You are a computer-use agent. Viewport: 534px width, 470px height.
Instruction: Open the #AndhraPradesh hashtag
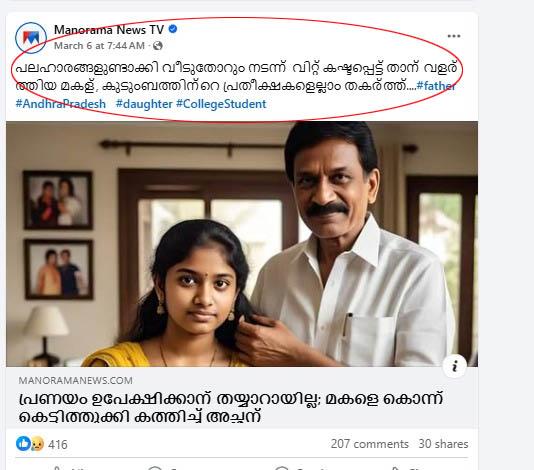(61, 104)
